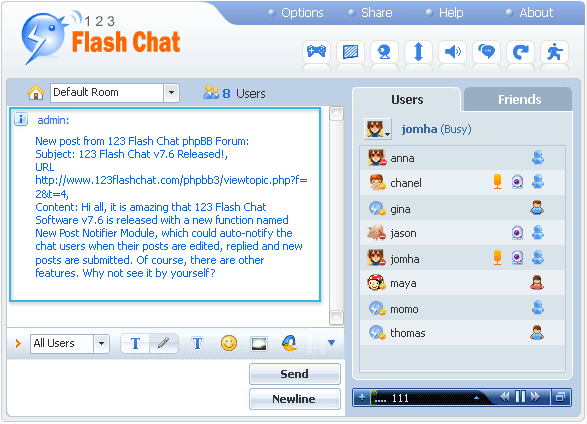This screenshot has height=424, width=587.
Task: Click jason's webcam icon
Action: [517, 233]
